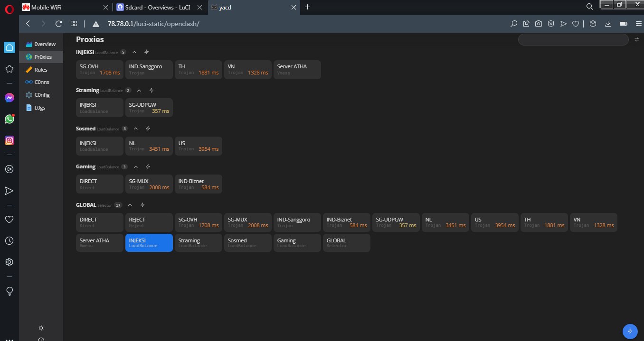This screenshot has width=644, height=341.
Task: Test latency of the Sosmed group
Action: click(148, 129)
